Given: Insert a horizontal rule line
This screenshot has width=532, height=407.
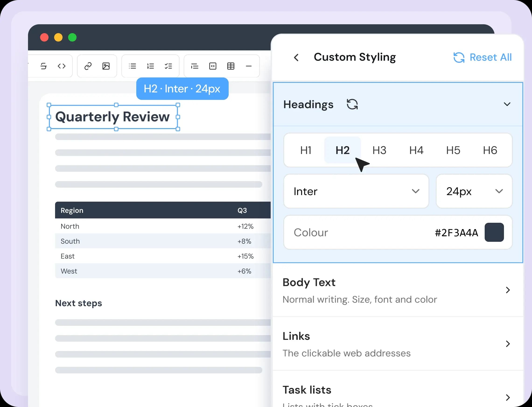Looking at the screenshot, I should [x=249, y=66].
